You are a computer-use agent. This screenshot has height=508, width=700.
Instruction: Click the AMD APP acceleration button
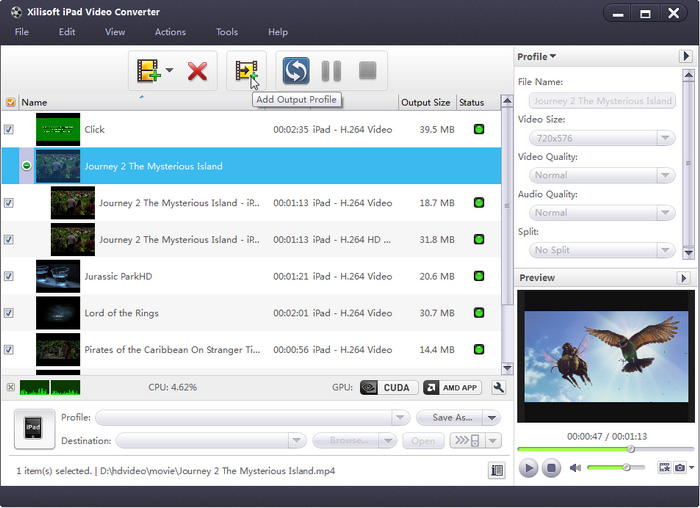(452, 387)
